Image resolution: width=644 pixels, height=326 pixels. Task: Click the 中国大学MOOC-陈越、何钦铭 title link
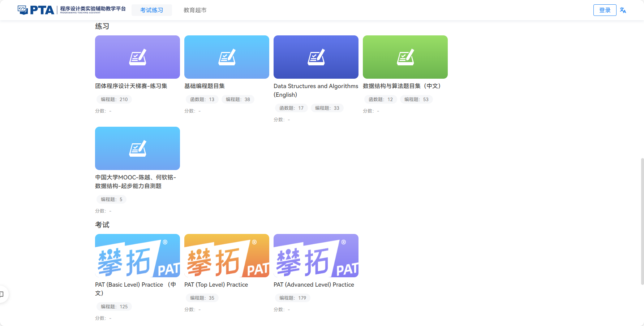click(136, 182)
